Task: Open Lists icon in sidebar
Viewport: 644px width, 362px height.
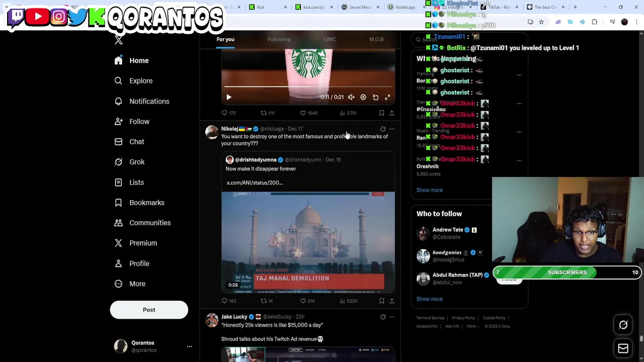Action: [x=118, y=182]
